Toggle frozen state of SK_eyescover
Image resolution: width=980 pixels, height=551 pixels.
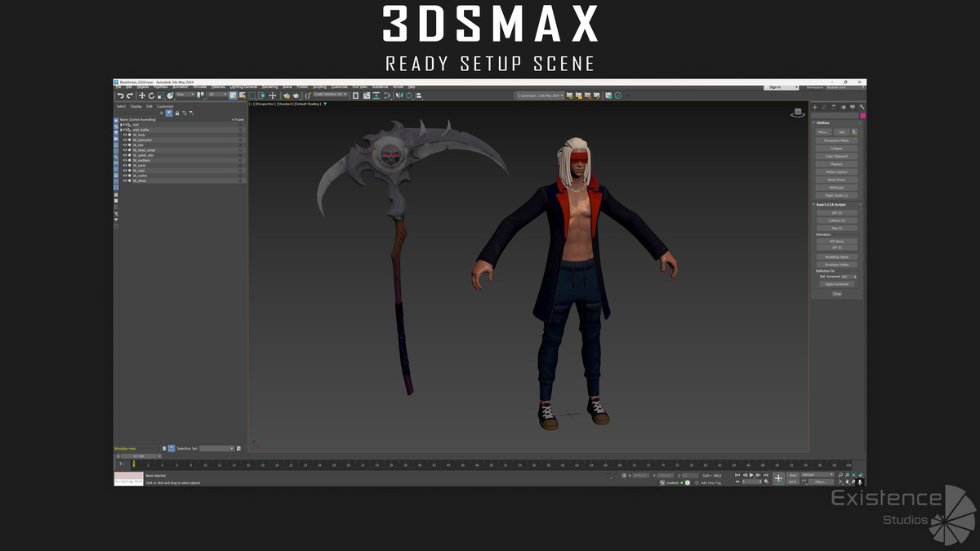(240, 140)
